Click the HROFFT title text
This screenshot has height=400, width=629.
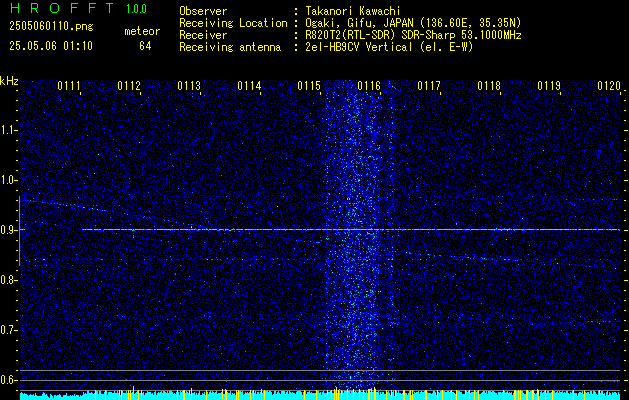(x=62, y=8)
